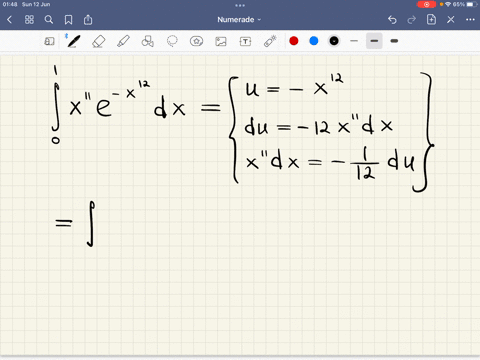Select the Image insert tool
Viewport: 480px width, 360px height.
tap(221, 41)
